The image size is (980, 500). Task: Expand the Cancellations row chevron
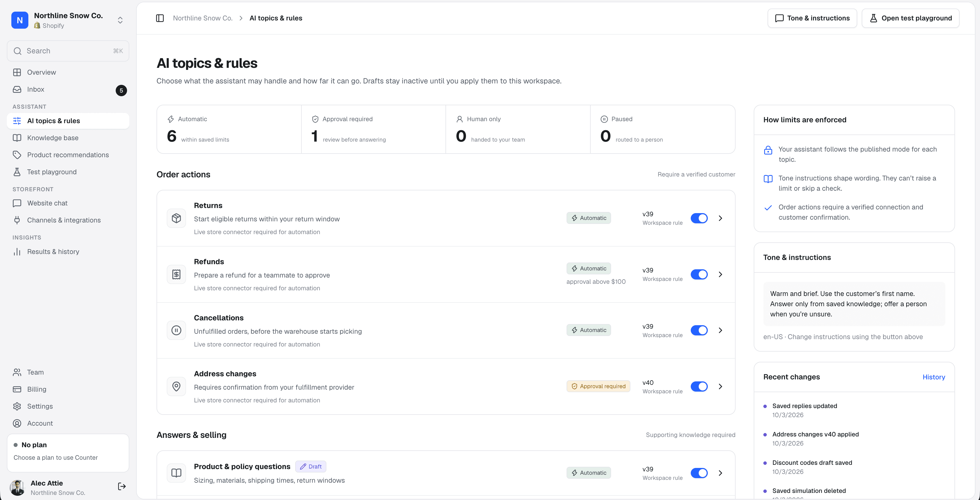click(x=720, y=330)
